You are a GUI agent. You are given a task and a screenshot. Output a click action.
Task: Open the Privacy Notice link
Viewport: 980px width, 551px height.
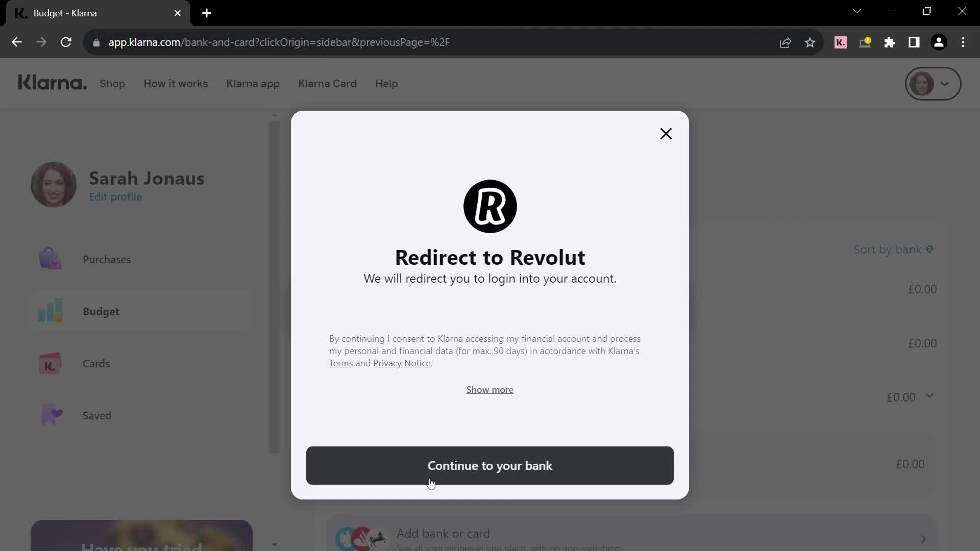402,363
